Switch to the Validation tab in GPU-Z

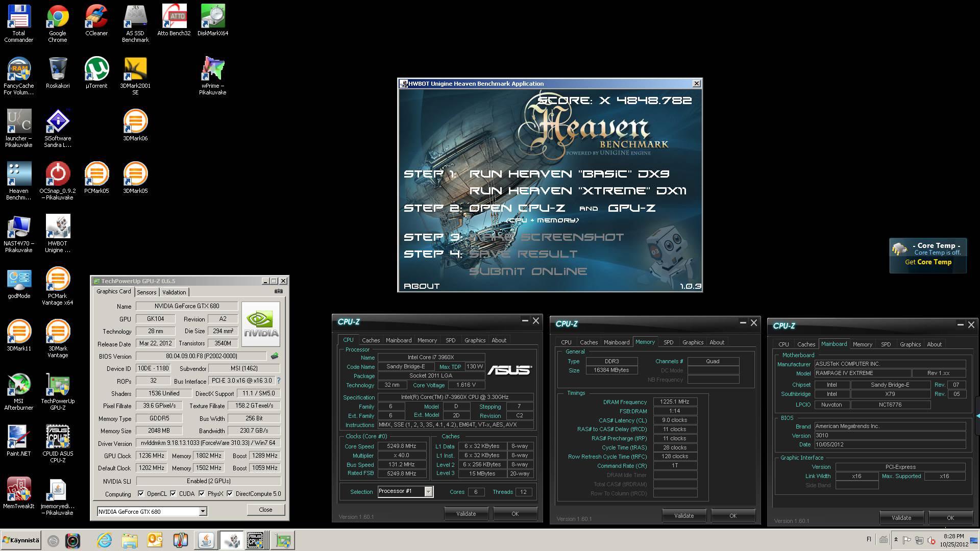(x=174, y=292)
